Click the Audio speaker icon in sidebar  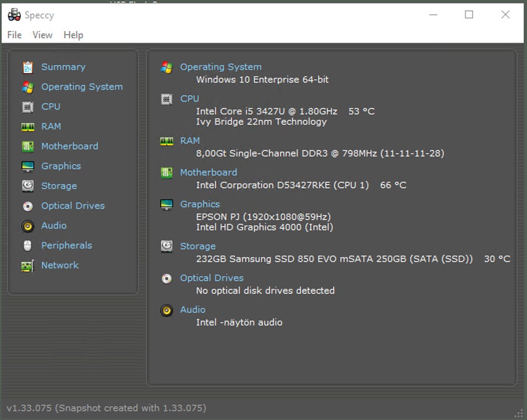point(27,226)
